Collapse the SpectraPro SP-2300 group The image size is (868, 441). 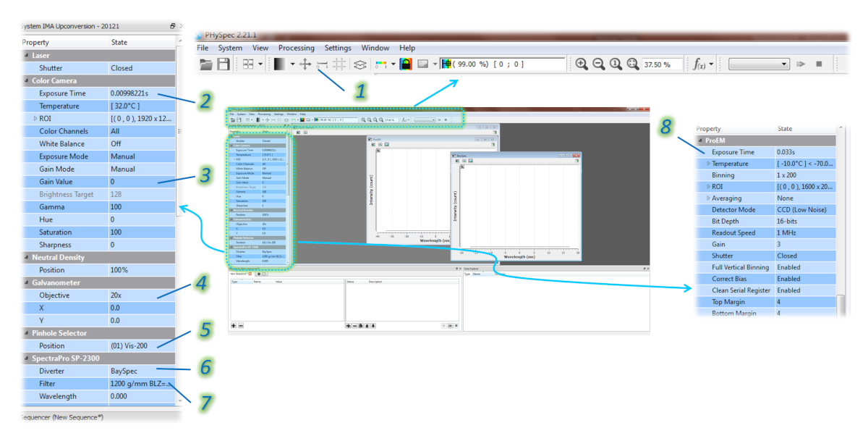coord(27,358)
